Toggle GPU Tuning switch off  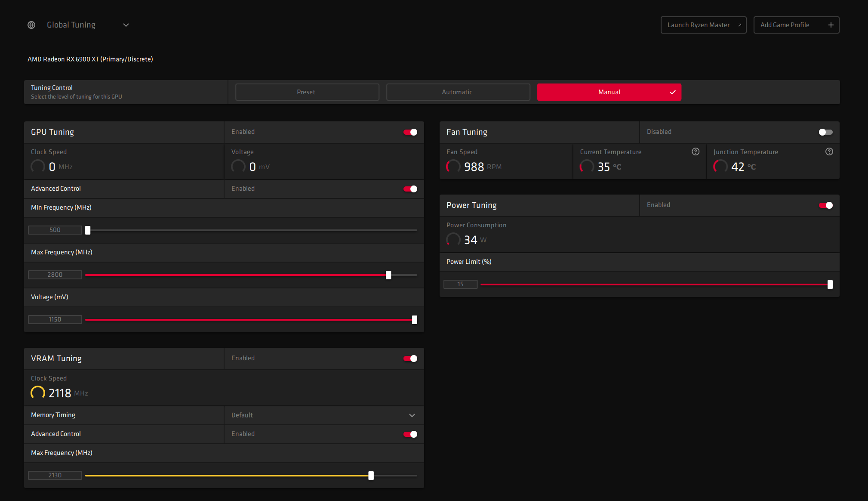click(x=410, y=132)
